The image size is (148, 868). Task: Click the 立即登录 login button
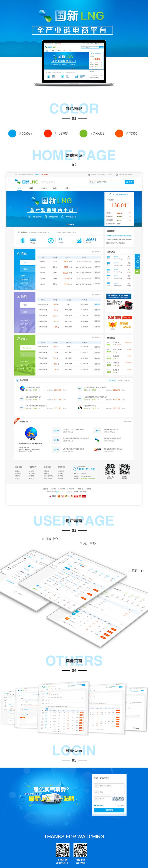[x=109, y=810]
